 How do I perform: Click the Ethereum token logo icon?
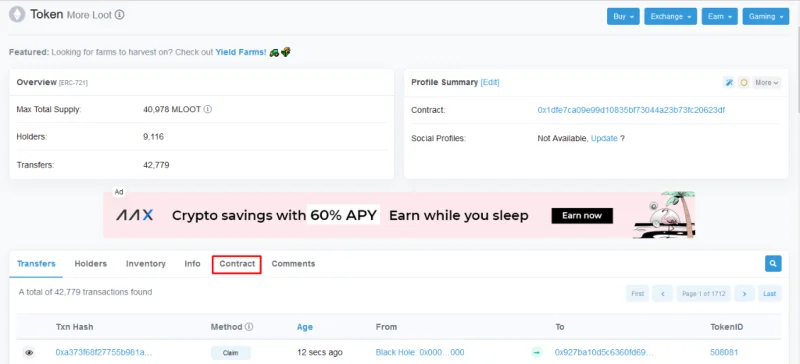click(17, 14)
